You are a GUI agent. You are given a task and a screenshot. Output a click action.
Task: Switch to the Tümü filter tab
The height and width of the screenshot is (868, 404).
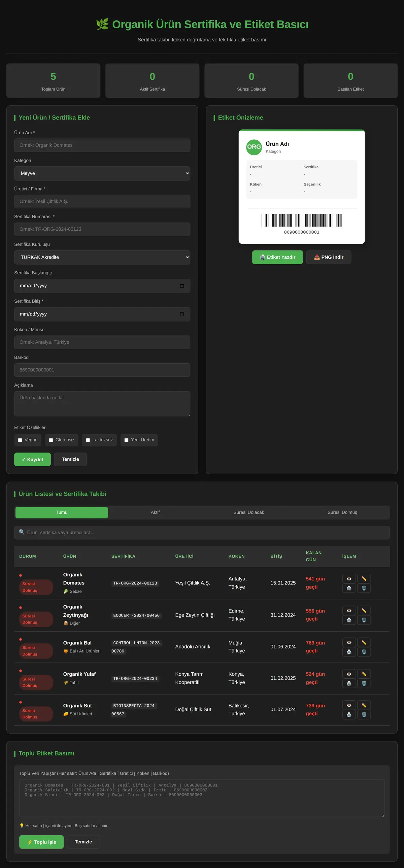pyautogui.click(x=62, y=512)
